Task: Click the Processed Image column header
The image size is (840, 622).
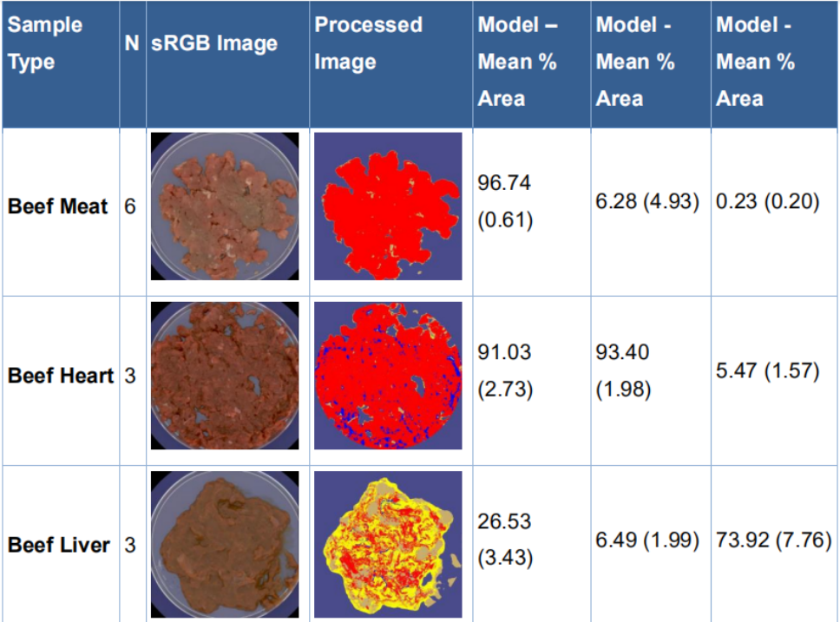Action: pos(368,43)
